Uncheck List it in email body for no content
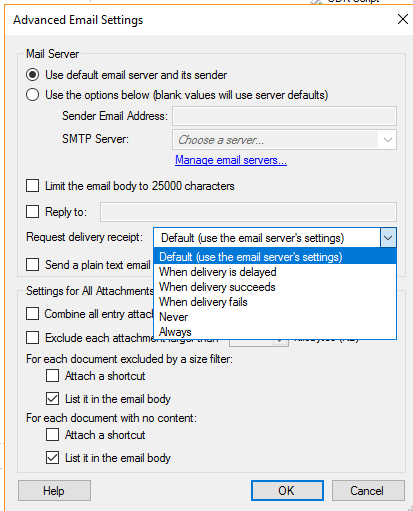This screenshot has width=413, height=511. pos(52,458)
